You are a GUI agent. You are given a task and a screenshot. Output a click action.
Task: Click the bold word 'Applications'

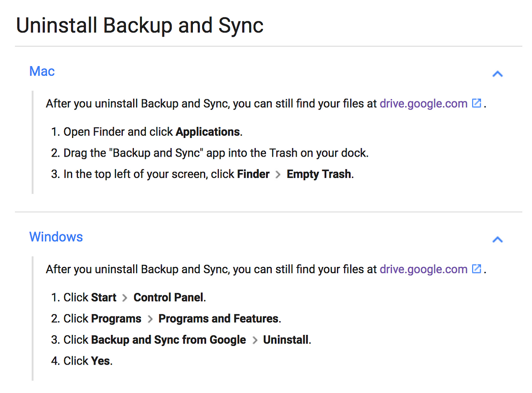pos(208,132)
